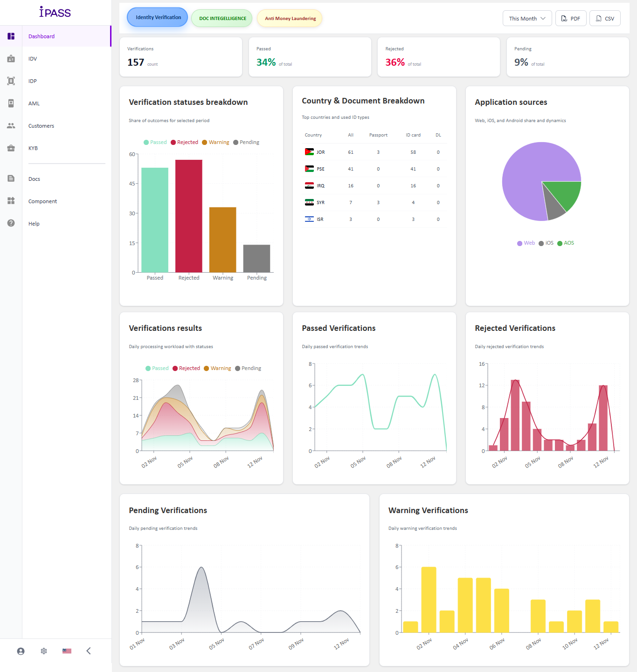Open the Help question mark icon
The height and width of the screenshot is (672, 637).
(11, 223)
